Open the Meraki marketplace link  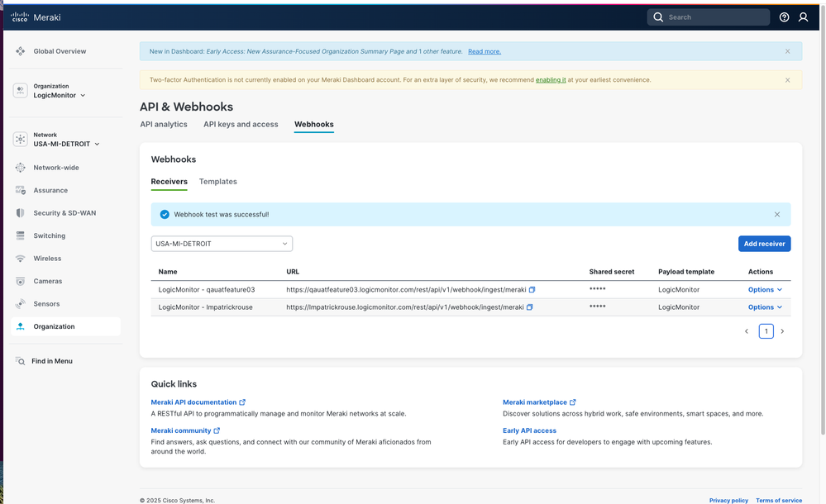[535, 402]
